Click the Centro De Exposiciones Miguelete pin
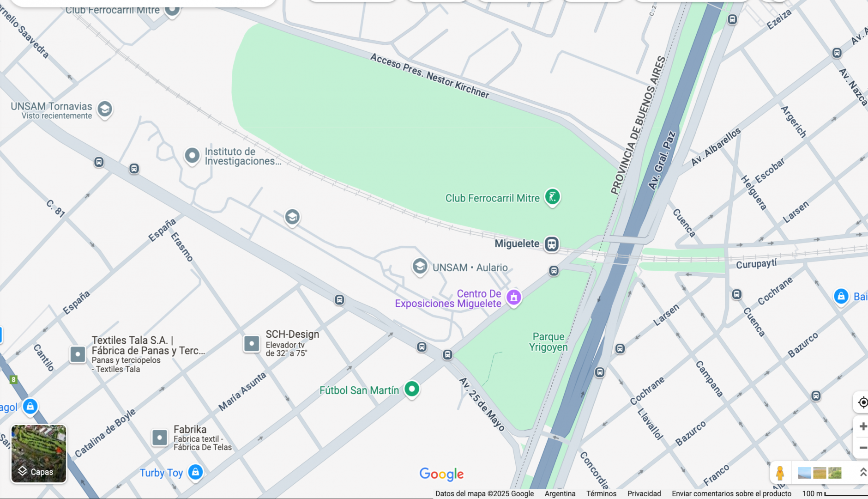Screen dimensions: 868x499 (x=513, y=298)
